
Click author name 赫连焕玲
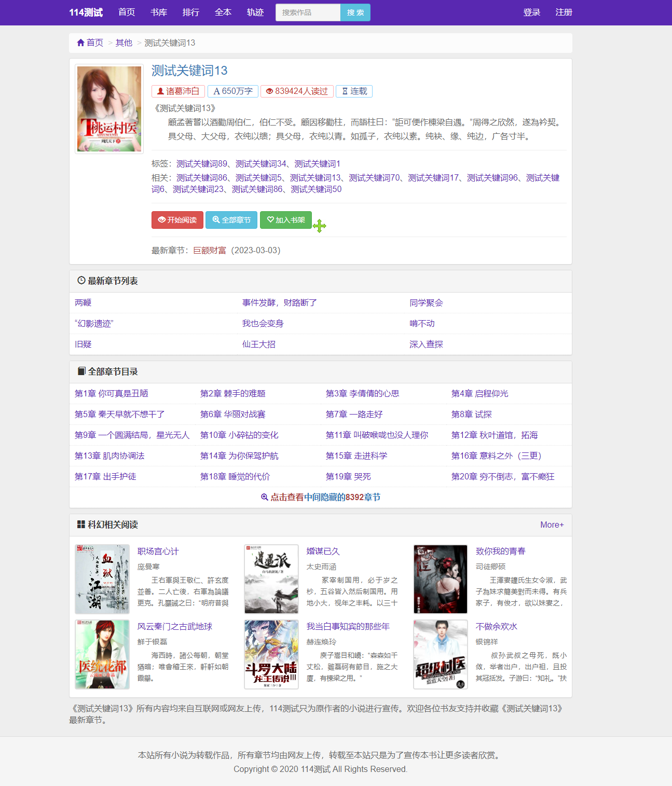321,642
